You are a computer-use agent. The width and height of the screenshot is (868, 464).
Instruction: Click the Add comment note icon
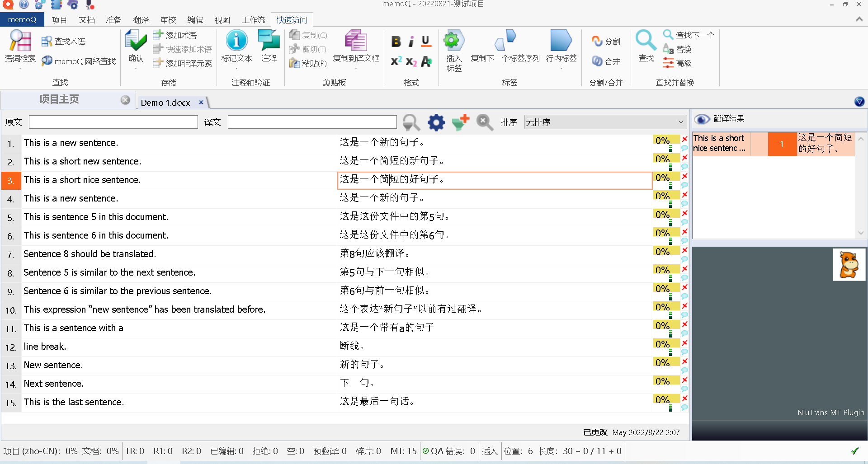click(269, 42)
